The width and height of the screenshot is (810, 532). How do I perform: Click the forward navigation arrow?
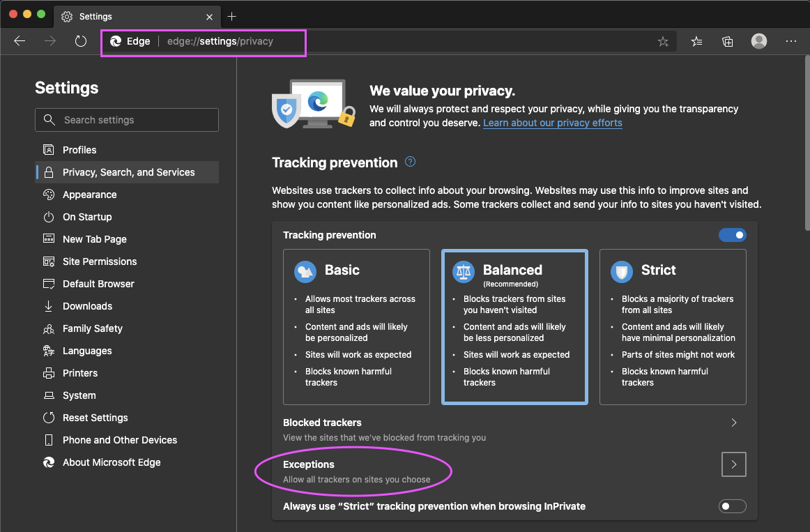50,41
